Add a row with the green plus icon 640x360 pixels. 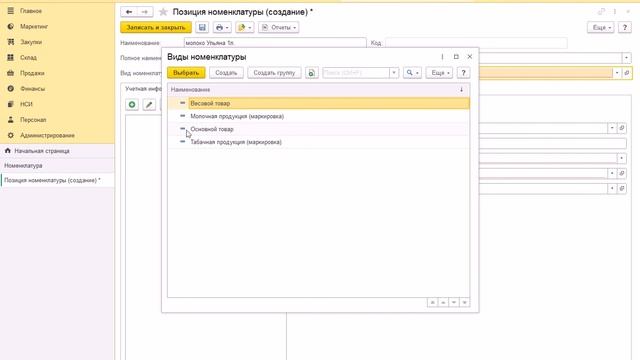(132, 104)
